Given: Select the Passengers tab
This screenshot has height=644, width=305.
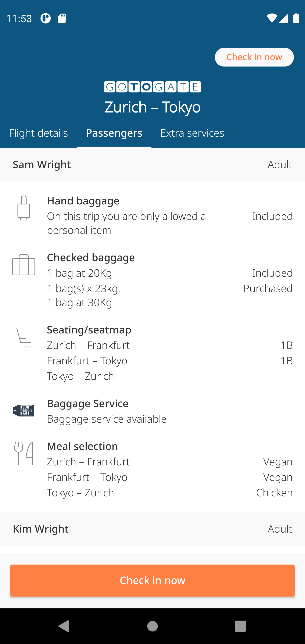Looking at the screenshot, I should (x=114, y=133).
